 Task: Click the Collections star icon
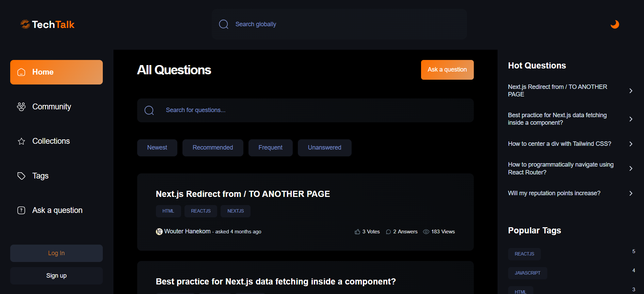(x=21, y=141)
